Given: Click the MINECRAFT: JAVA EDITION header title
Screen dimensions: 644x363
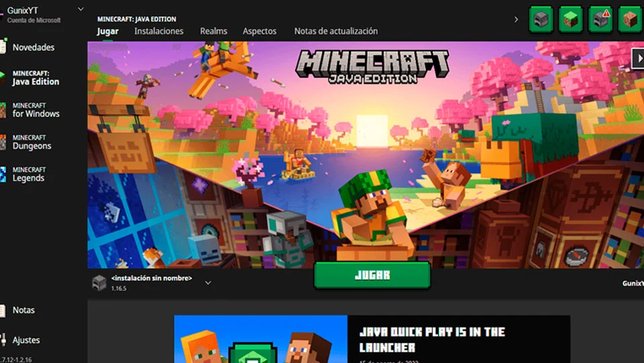Looking at the screenshot, I should [136, 19].
